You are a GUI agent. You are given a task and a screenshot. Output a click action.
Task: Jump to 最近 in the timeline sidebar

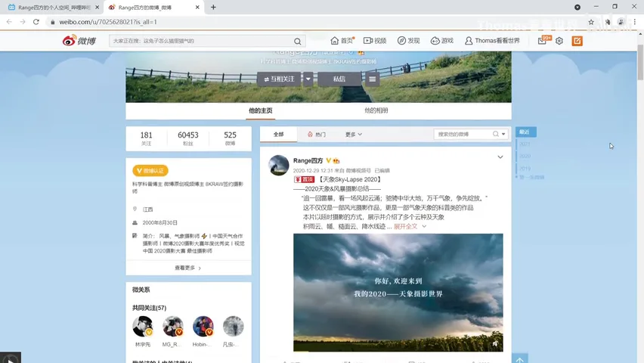coord(525,132)
